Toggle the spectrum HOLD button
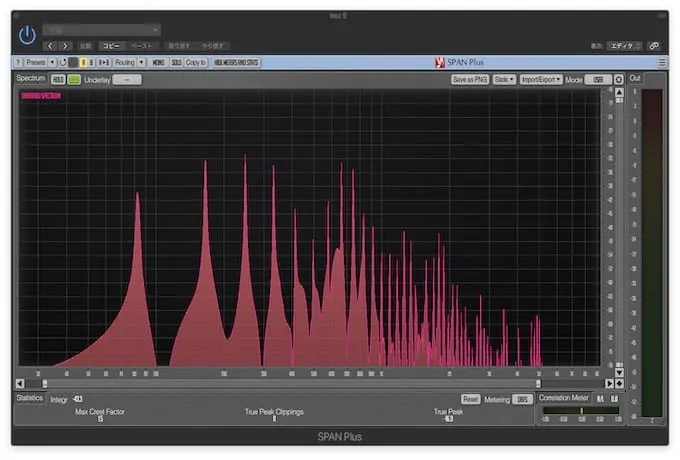Image resolution: width=680 pixels, height=460 pixels. [58, 80]
